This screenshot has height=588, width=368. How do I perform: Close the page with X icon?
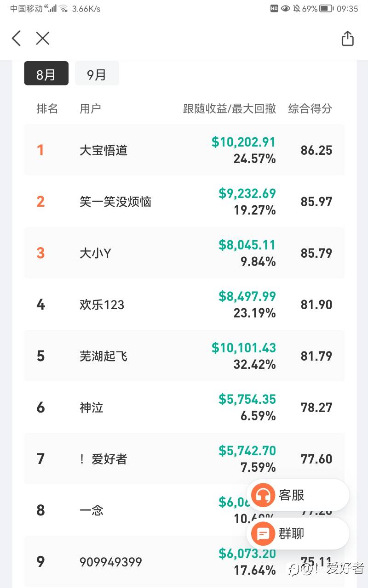pyautogui.click(x=42, y=38)
